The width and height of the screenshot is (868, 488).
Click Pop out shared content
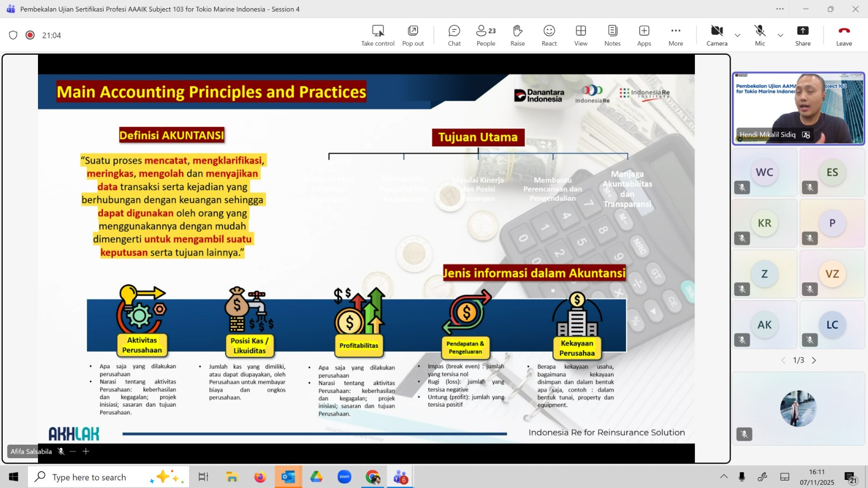(413, 35)
